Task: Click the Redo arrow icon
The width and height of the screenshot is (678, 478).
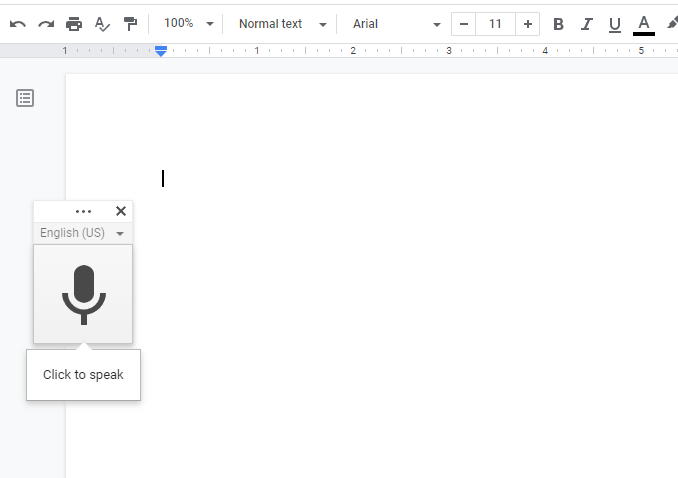Action: tap(46, 24)
